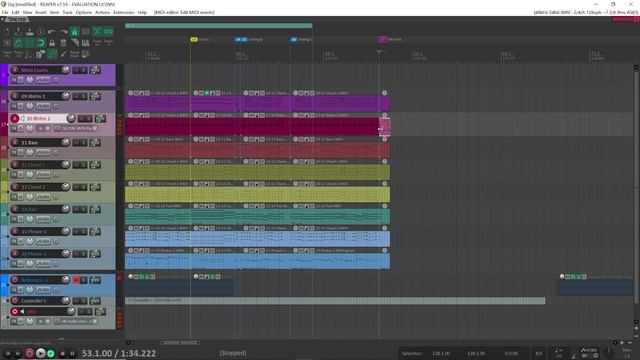Image resolution: width=640 pixels, height=360 pixels.
Task: Arm Meta Events track for recording
Action: (x=15, y=70)
